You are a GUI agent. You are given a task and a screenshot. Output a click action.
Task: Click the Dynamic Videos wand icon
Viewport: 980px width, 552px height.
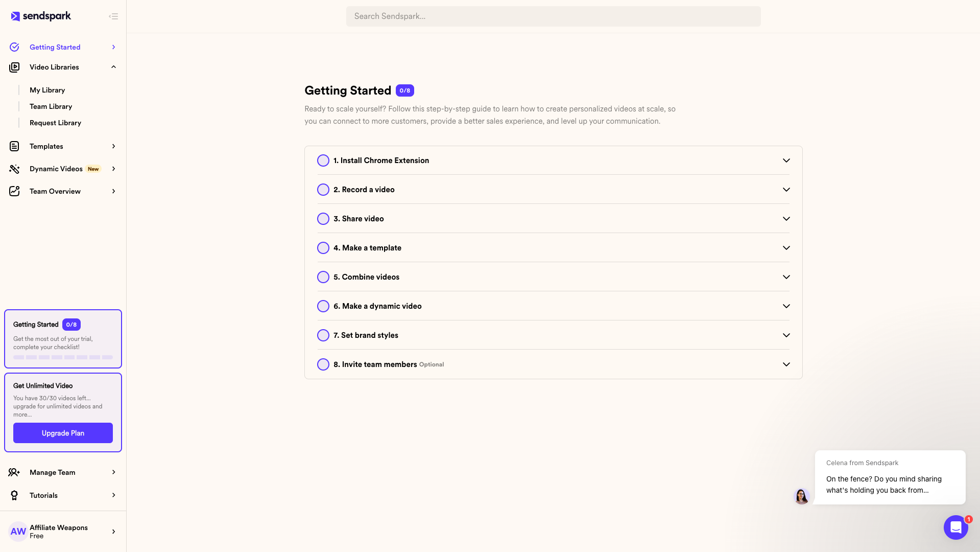click(14, 169)
